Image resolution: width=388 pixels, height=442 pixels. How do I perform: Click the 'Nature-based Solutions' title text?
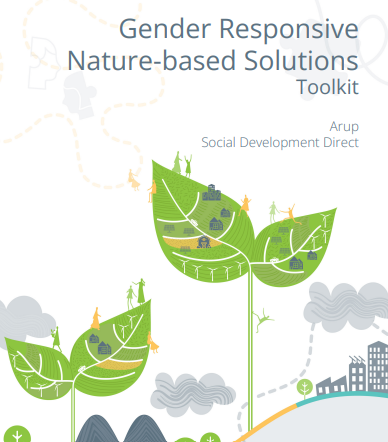[x=213, y=60]
